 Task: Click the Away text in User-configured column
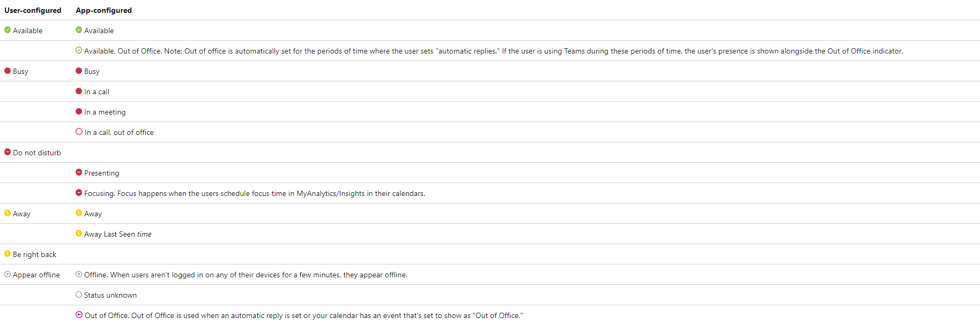click(21, 214)
